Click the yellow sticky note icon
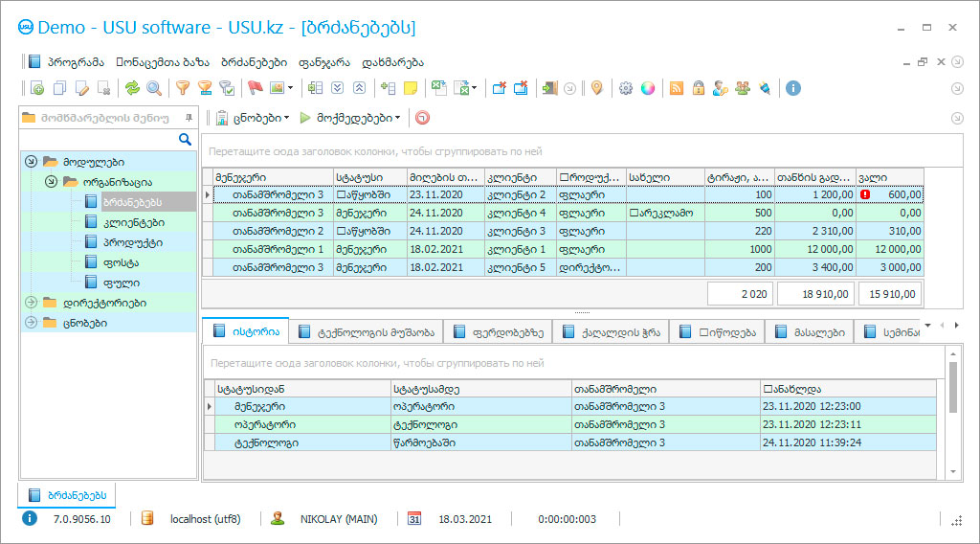Viewport: 980px width, 544px height. pos(411,88)
